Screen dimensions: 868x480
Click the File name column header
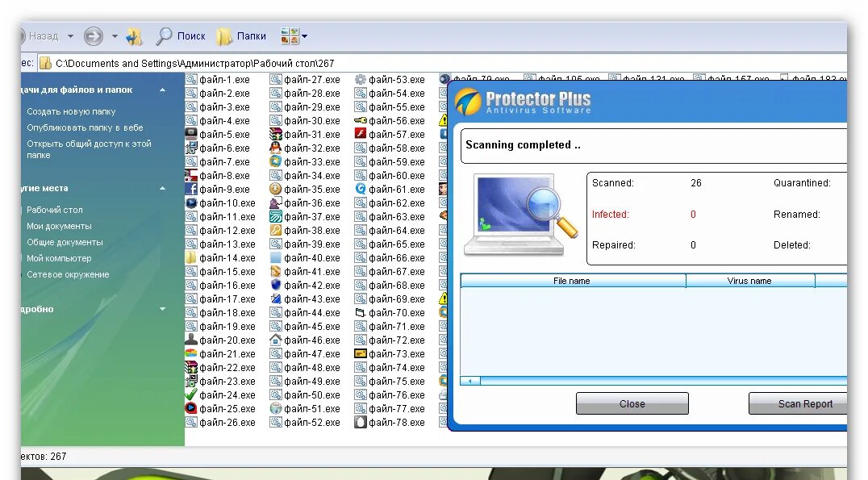(573, 281)
